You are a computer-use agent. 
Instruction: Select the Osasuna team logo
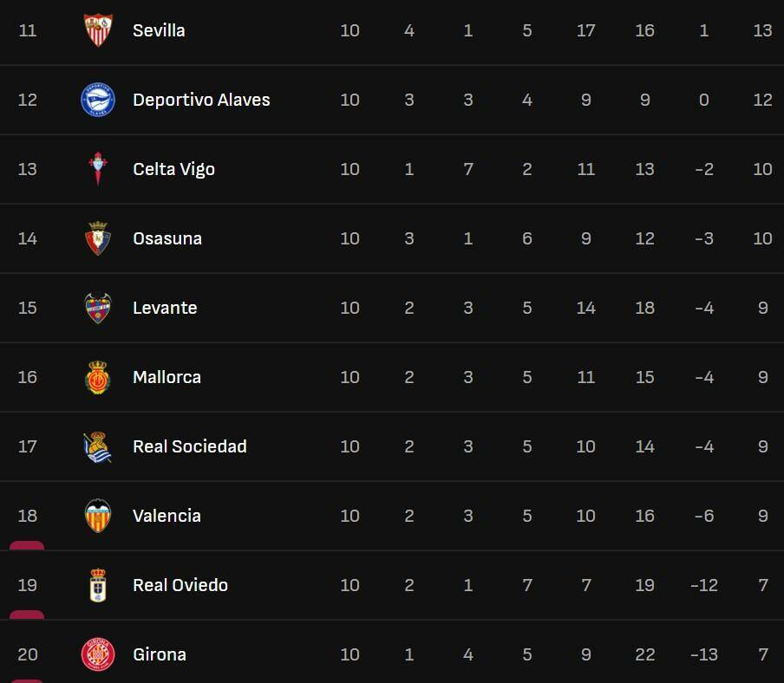pos(97,238)
